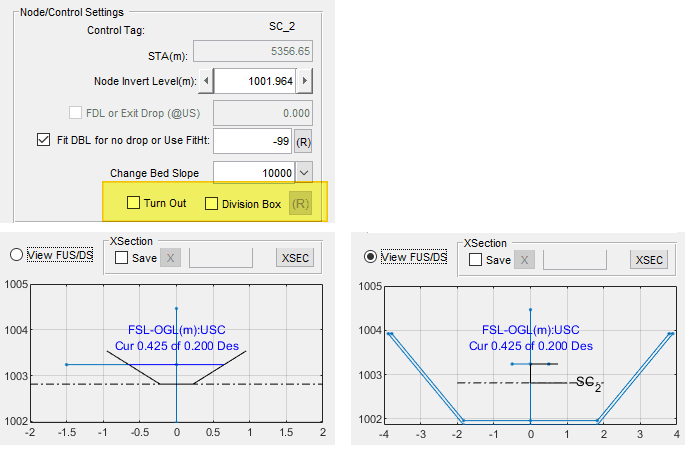This screenshot has width=692, height=452.
Task: Select View FUS/DS radio in left panel
Action: pyautogui.click(x=15, y=254)
